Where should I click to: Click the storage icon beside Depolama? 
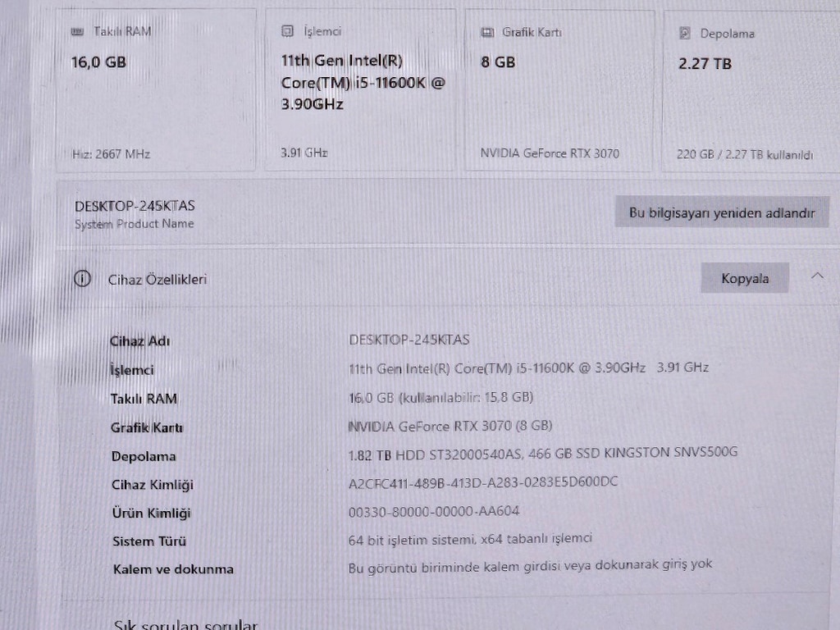click(x=685, y=33)
